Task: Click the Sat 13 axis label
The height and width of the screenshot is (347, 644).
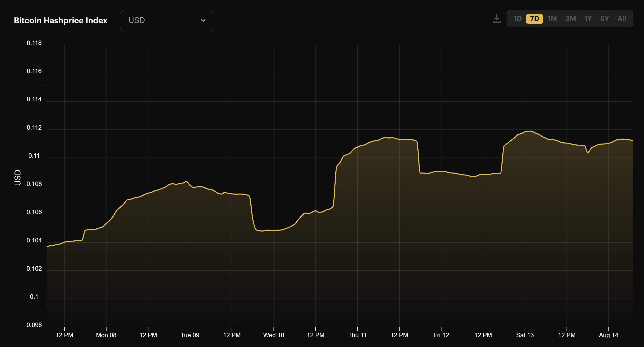Action: click(525, 335)
